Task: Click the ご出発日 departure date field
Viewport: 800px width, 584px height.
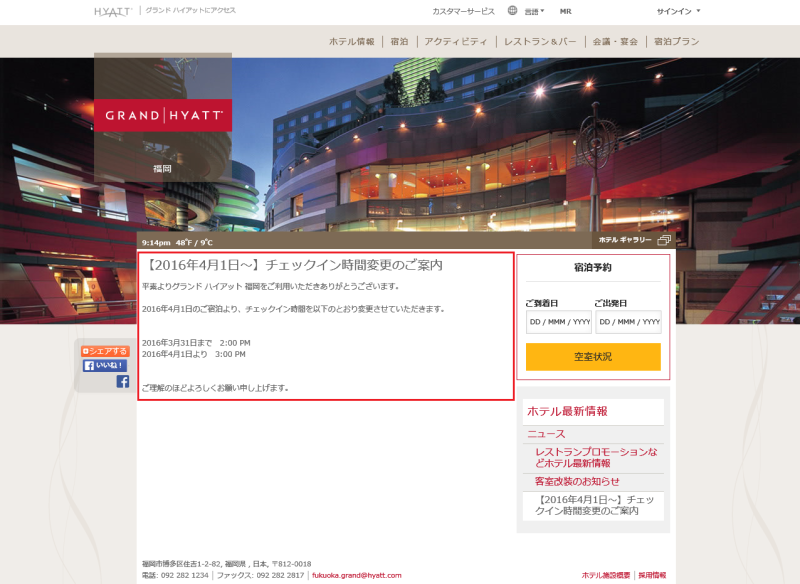Action: 628,322
